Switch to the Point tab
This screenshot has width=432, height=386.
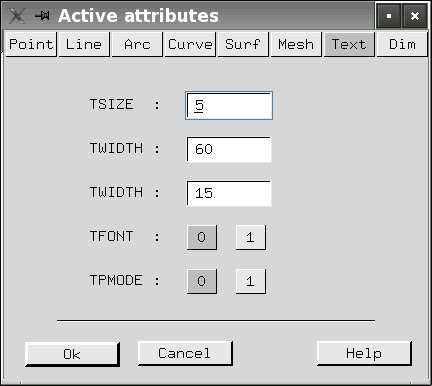pyautogui.click(x=31, y=44)
